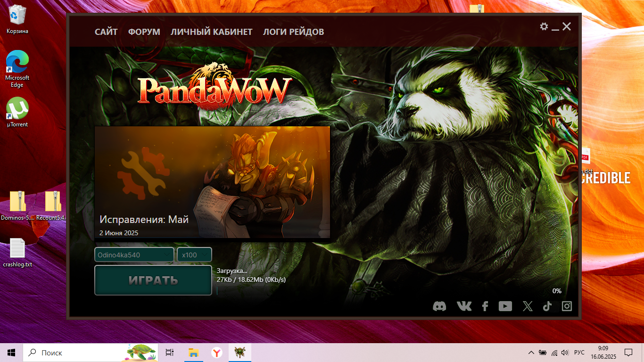
Task: Open the Instagram icon
Action: tap(567, 306)
